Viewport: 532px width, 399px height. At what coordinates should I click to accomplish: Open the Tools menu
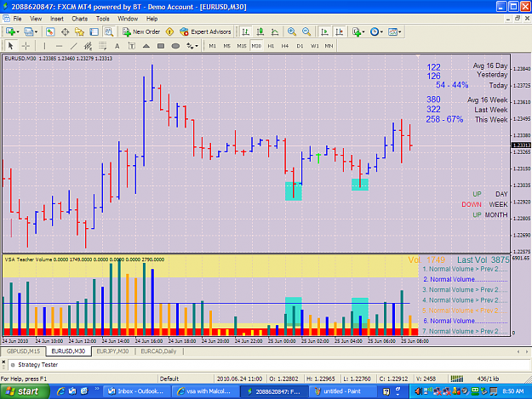[102, 19]
